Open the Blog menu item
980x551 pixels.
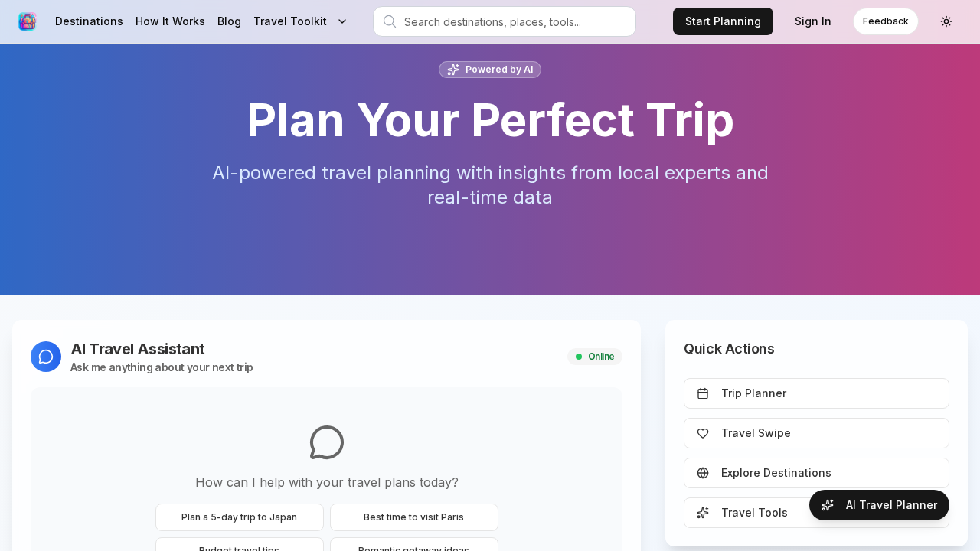pos(229,21)
